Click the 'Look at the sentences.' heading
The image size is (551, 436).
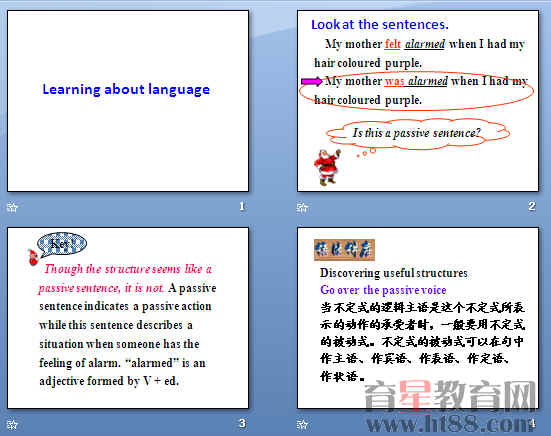click(x=380, y=25)
